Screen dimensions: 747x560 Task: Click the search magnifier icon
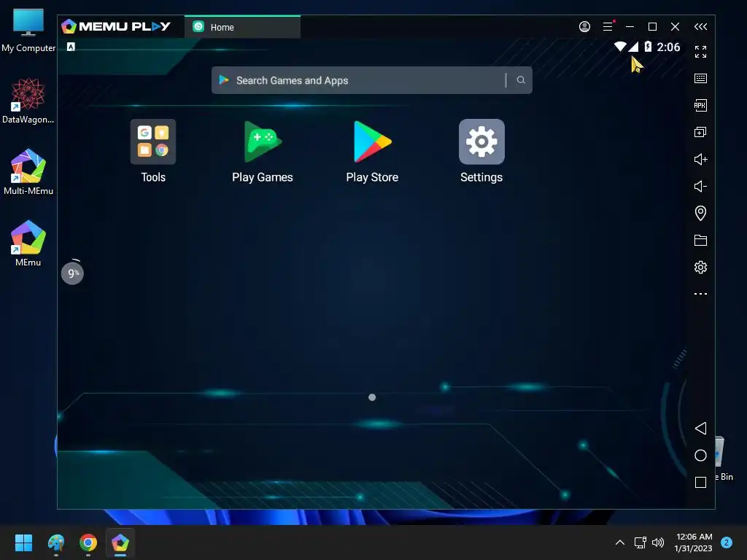[521, 80]
